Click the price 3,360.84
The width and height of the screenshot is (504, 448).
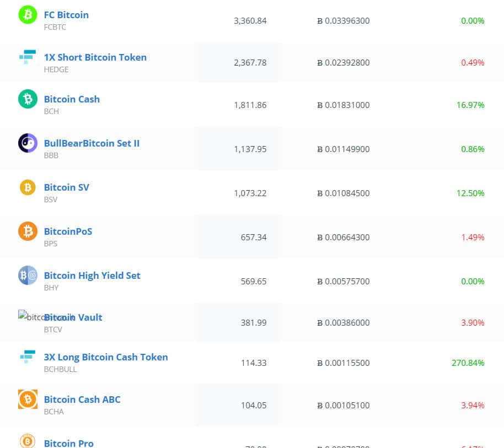250,21
